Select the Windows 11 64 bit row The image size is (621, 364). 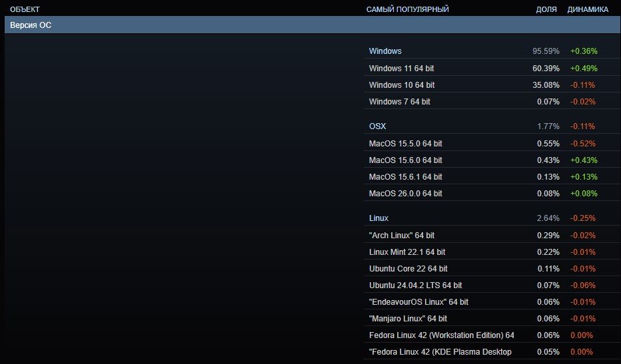click(x=492, y=69)
